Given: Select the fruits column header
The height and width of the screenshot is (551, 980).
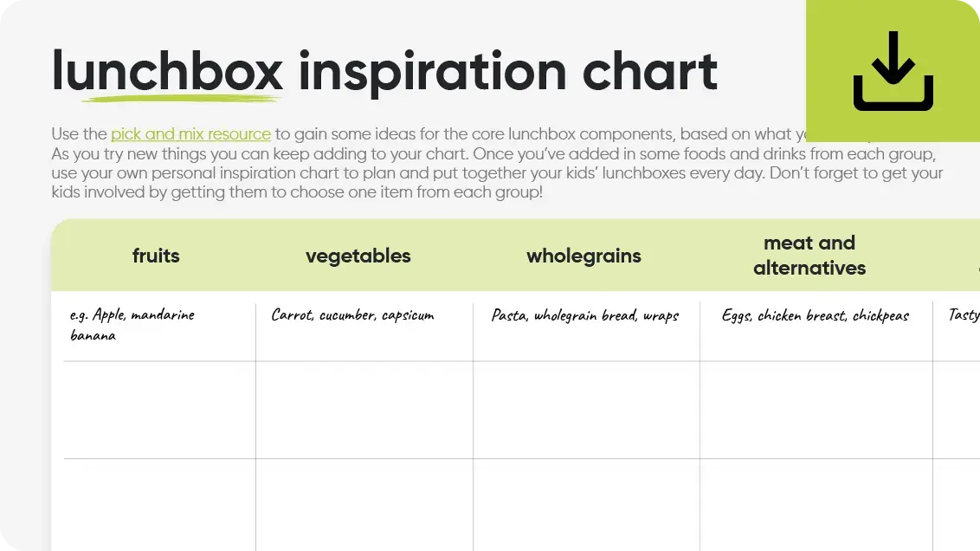Looking at the screenshot, I should click(156, 256).
